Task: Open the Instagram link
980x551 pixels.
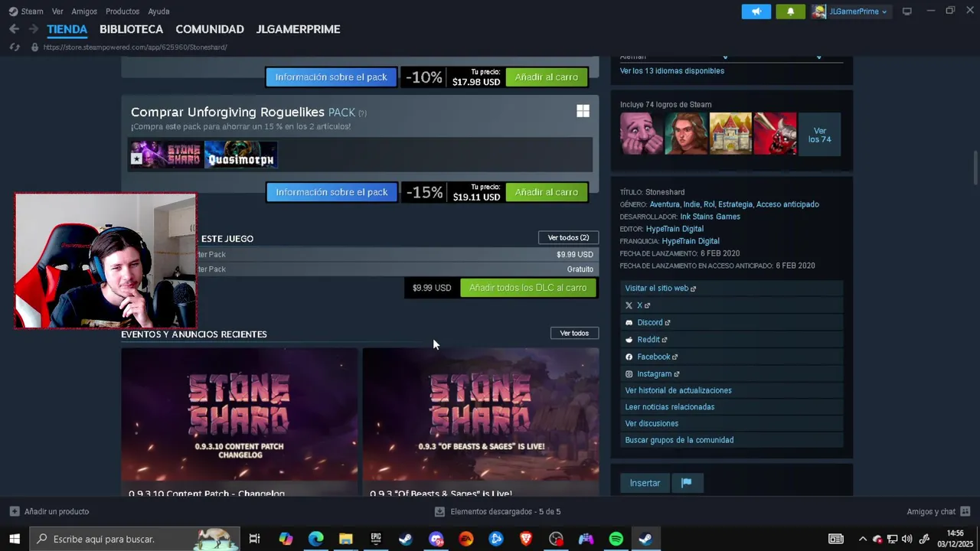Action: point(732,373)
